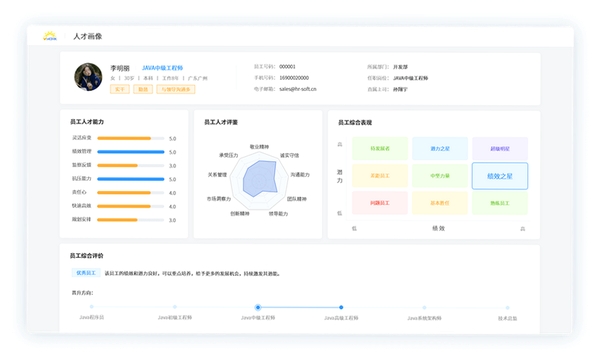600x360 pixels.
Task: Select the purple top-right performance grid cell
Action: pyautogui.click(x=500, y=148)
